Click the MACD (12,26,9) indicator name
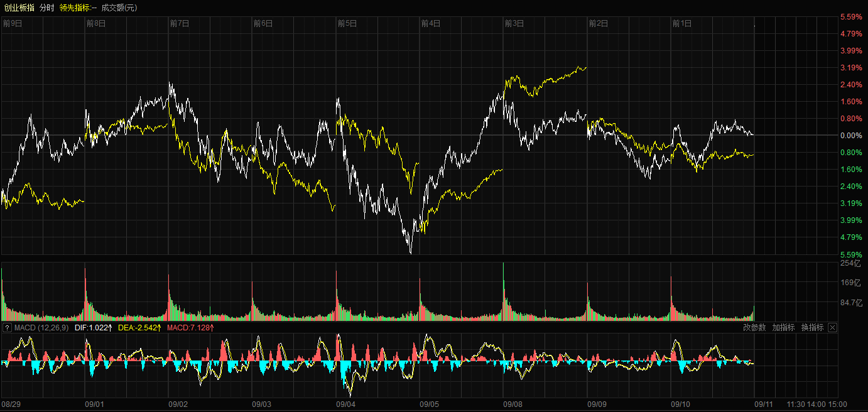The width and height of the screenshot is (868, 412). (42, 328)
